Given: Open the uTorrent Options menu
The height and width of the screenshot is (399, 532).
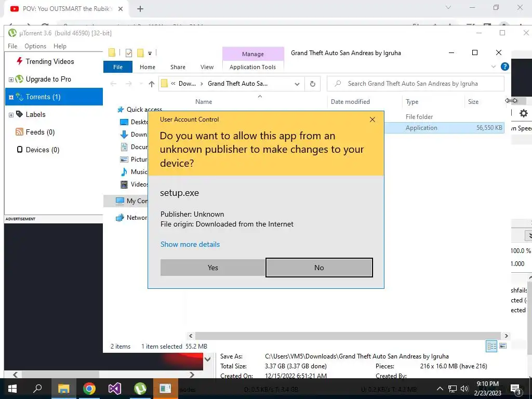Looking at the screenshot, I should pos(35,46).
